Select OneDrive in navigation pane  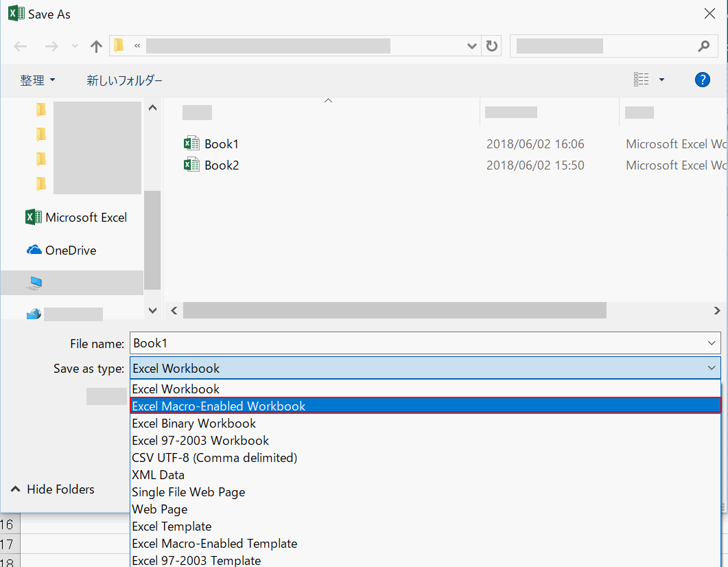[x=61, y=251]
